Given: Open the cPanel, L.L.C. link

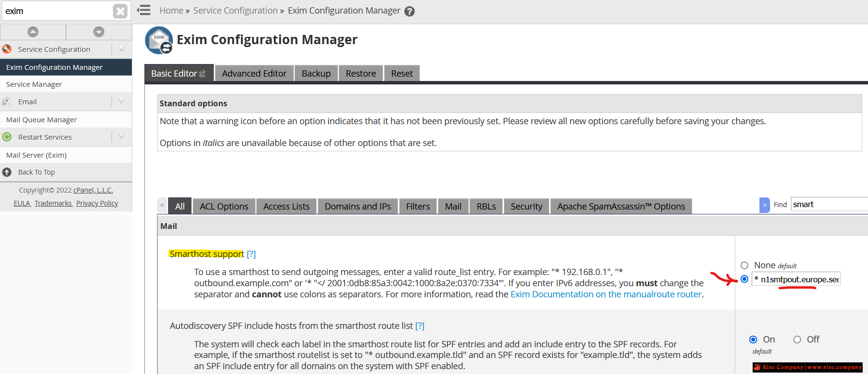Looking at the screenshot, I should 93,190.
